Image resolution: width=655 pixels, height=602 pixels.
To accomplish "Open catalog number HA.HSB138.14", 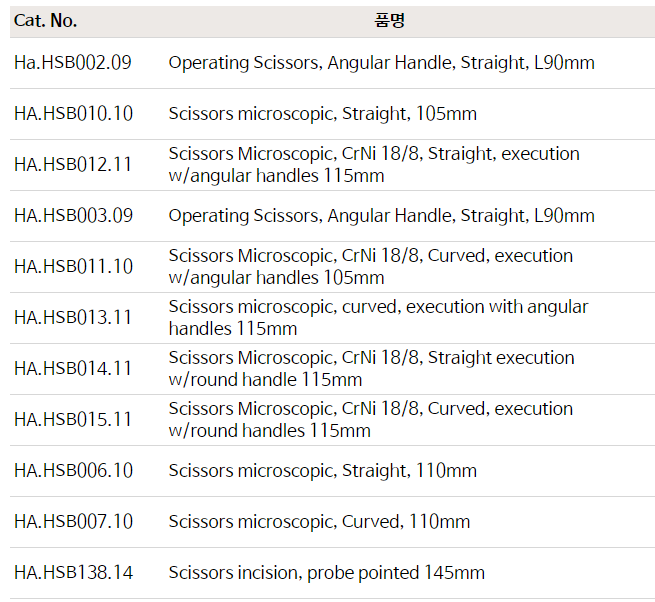I will 73,573.
